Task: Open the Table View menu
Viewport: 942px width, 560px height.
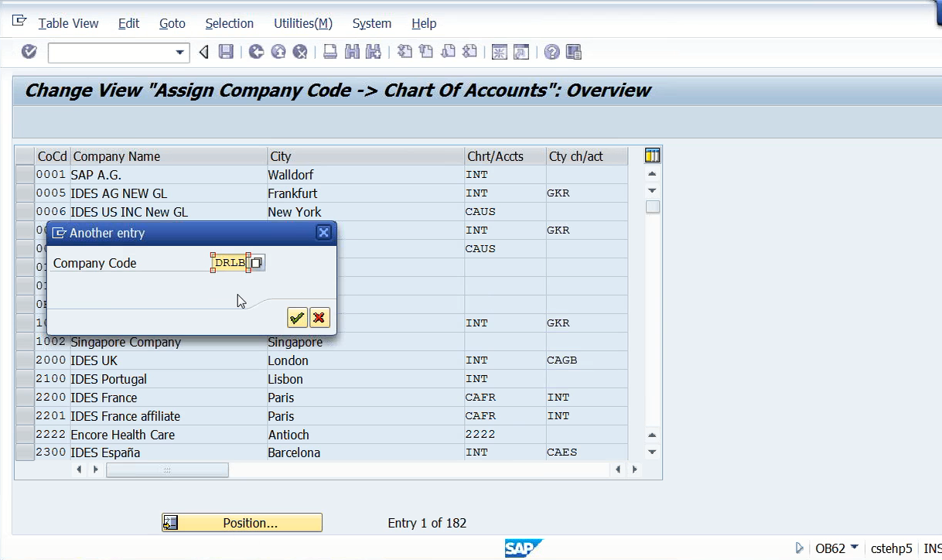Action: pyautogui.click(x=68, y=23)
